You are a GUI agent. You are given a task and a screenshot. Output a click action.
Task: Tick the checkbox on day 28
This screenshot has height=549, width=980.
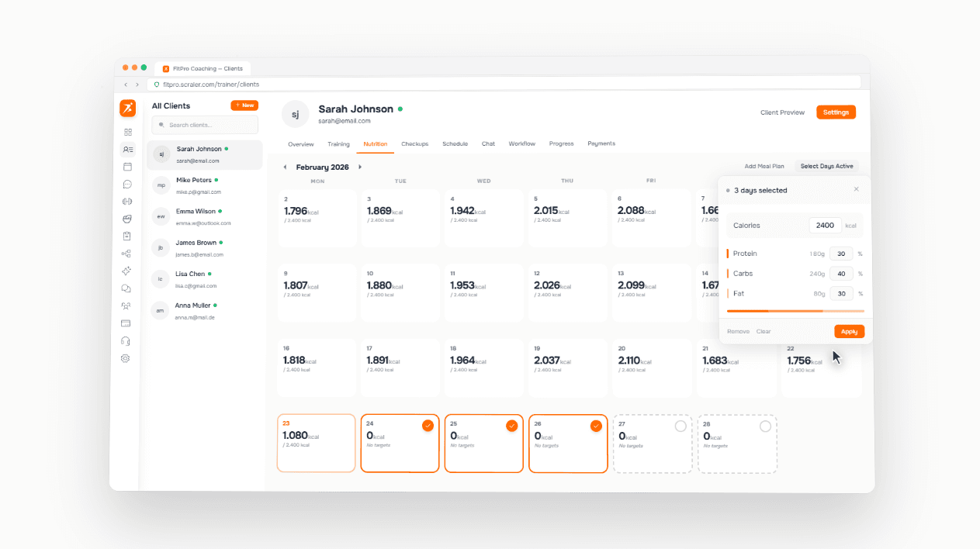pos(765,426)
